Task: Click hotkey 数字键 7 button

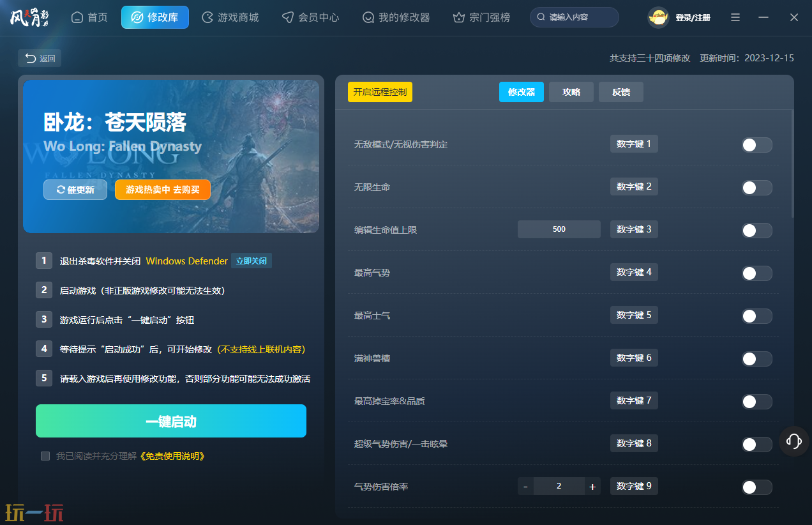Action: pyautogui.click(x=634, y=400)
